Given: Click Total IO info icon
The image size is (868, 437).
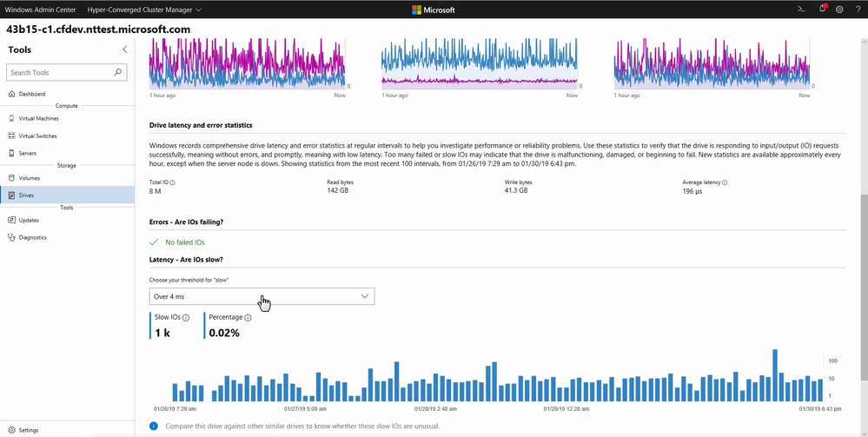Looking at the screenshot, I should 172,182.
